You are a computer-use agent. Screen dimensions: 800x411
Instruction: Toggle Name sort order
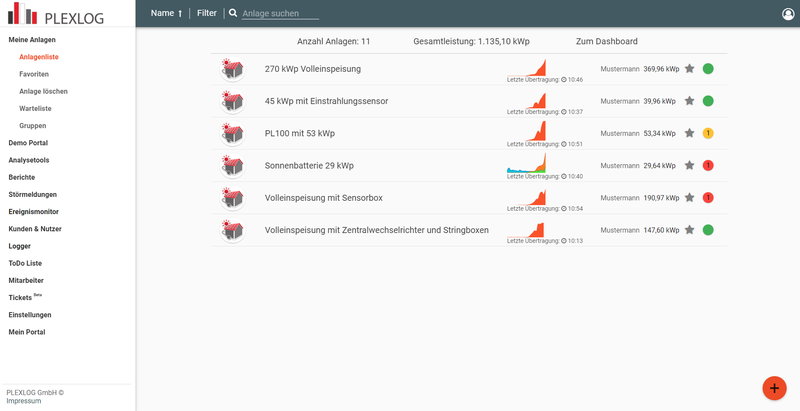166,13
